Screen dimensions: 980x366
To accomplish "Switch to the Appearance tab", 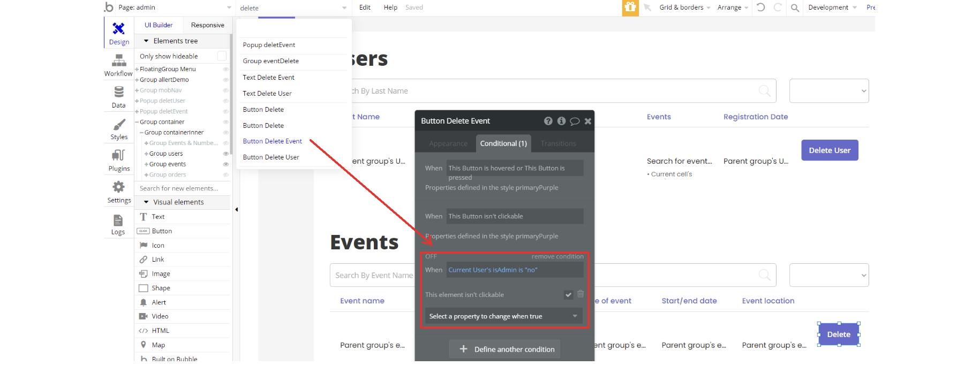I will tap(448, 143).
